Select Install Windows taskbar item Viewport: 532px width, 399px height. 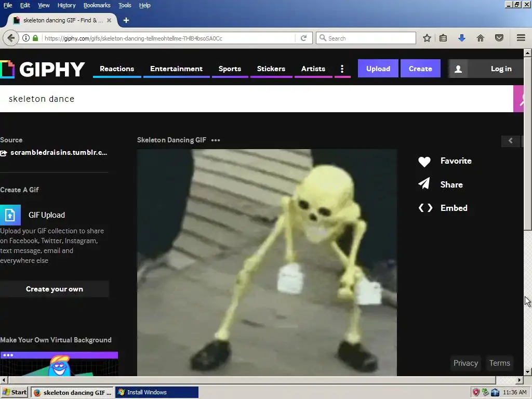point(157,392)
